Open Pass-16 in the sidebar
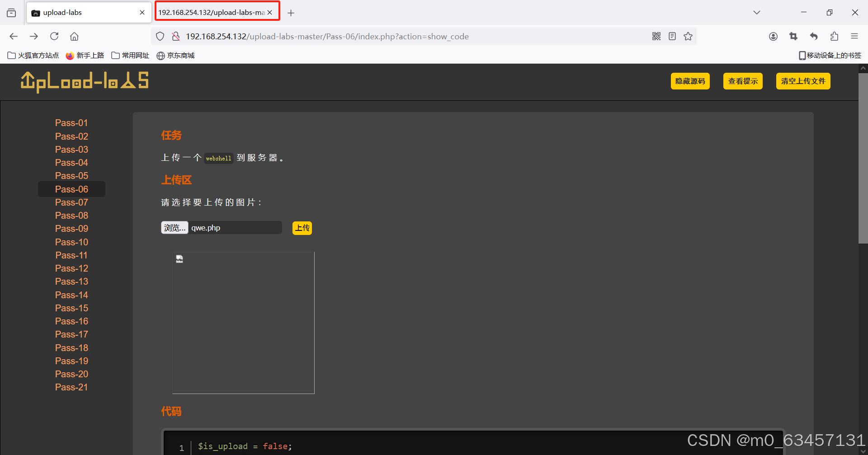This screenshot has width=868, height=455. pyautogui.click(x=71, y=321)
